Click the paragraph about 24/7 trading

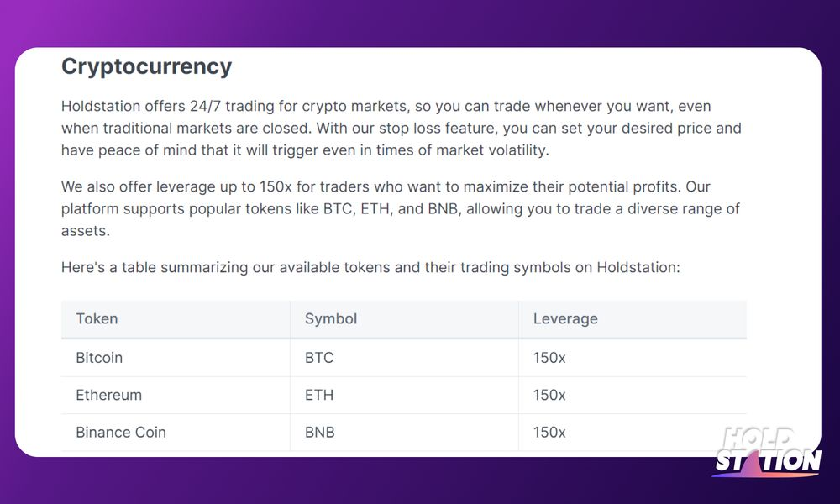point(402,128)
